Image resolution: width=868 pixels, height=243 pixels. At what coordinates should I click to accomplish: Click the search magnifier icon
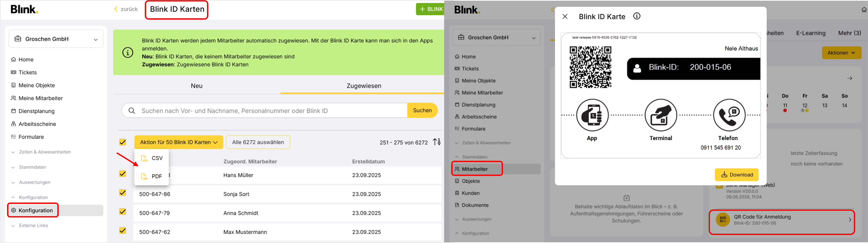pos(132,111)
